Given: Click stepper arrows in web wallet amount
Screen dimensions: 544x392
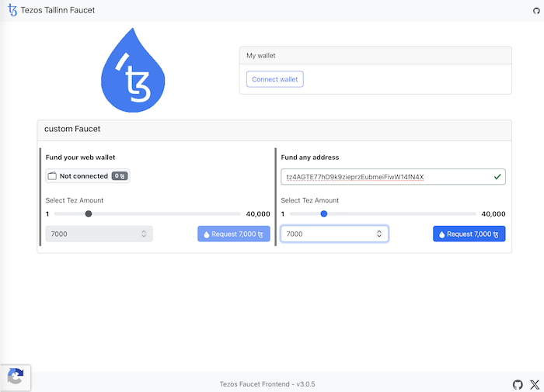Looking at the screenshot, I should (144, 234).
